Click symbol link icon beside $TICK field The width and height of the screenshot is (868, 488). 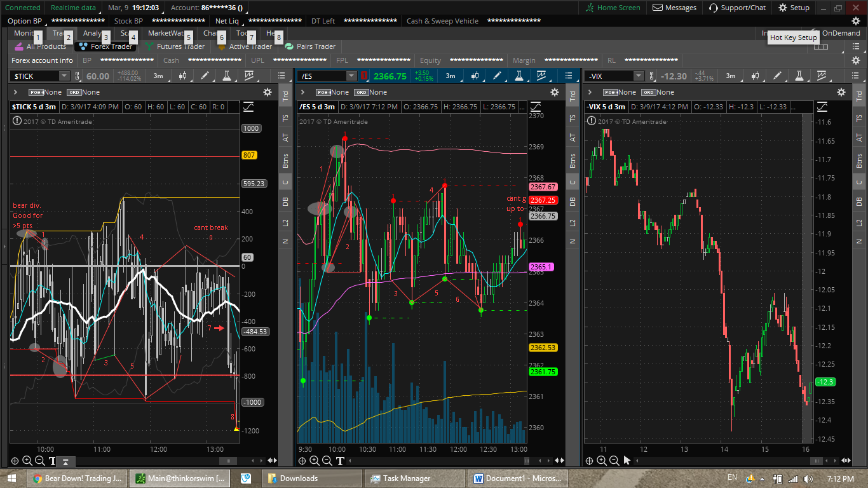coord(78,76)
